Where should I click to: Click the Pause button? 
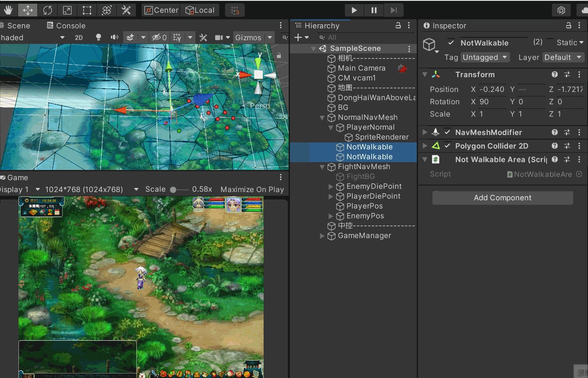[374, 10]
